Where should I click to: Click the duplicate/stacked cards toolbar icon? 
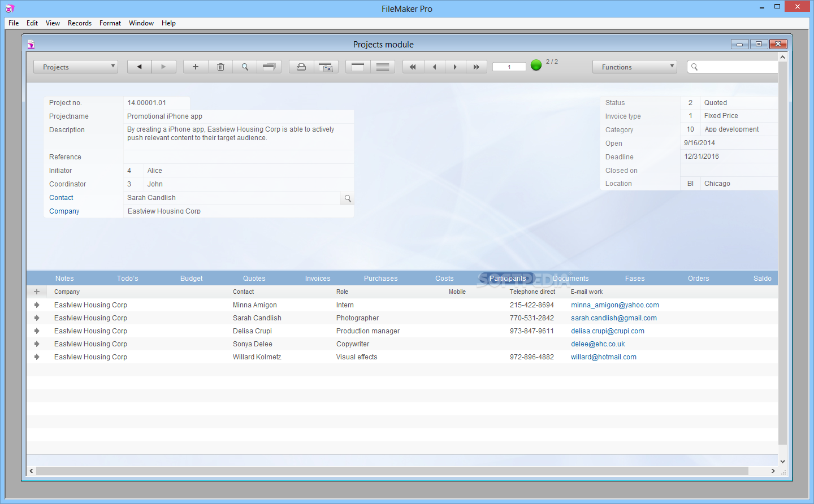tap(269, 67)
